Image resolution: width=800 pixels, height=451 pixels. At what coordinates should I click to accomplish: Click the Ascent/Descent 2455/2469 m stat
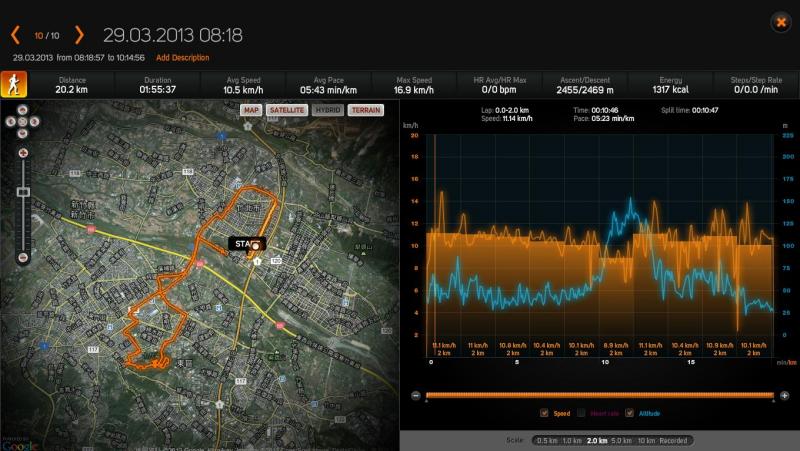pyautogui.click(x=585, y=85)
